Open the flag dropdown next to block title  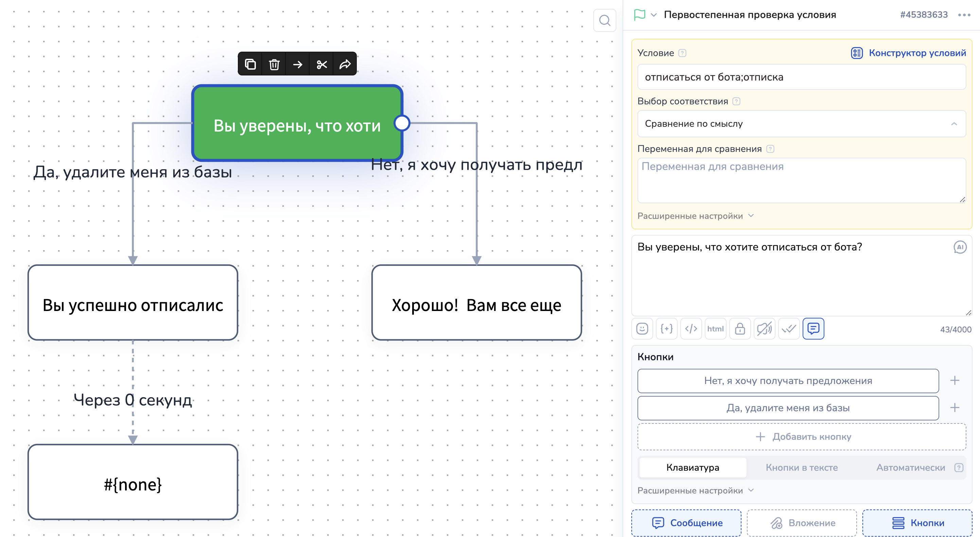coord(653,15)
